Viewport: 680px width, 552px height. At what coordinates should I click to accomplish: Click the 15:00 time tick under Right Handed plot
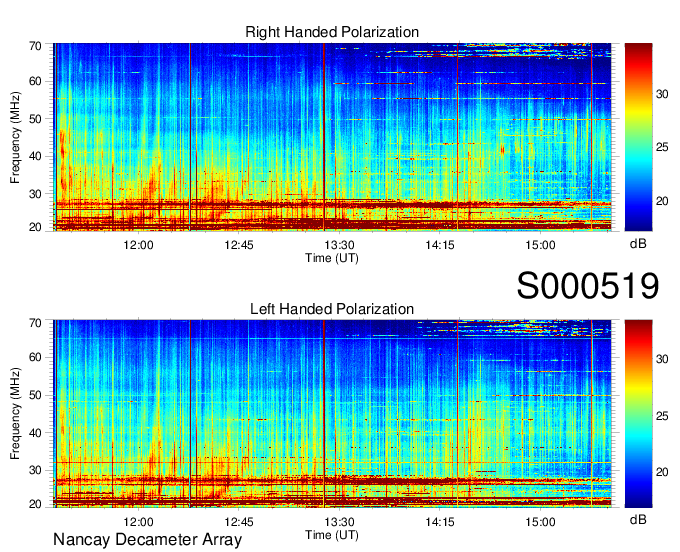click(x=540, y=245)
